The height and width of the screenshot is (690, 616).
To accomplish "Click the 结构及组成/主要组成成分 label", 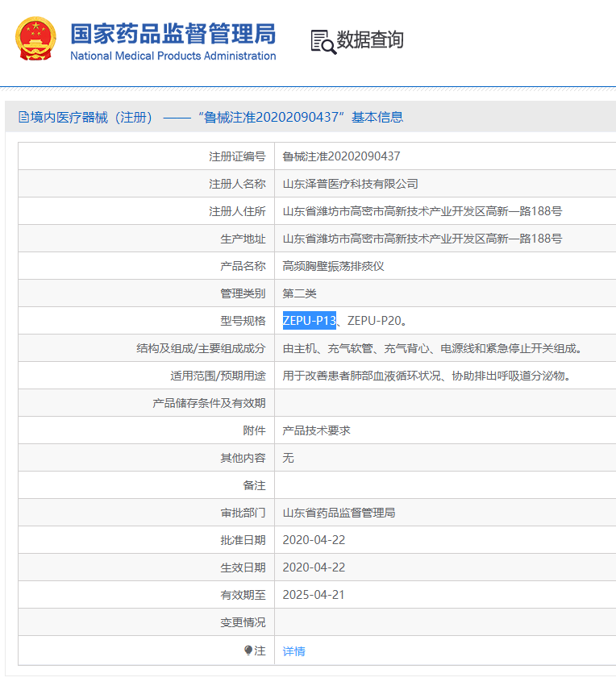I will point(201,348).
